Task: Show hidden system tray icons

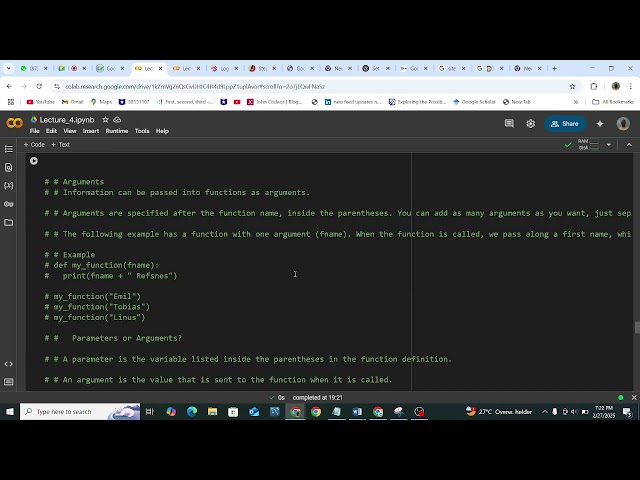Action: point(544,412)
